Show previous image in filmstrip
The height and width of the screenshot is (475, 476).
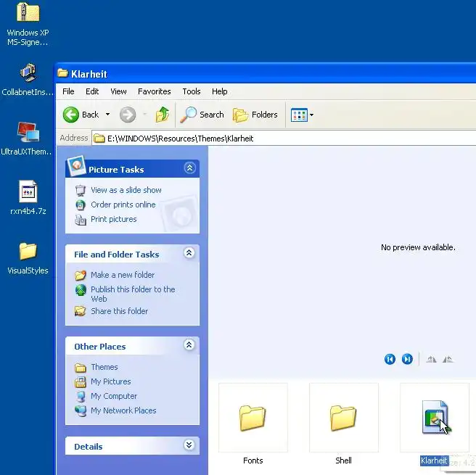point(390,359)
